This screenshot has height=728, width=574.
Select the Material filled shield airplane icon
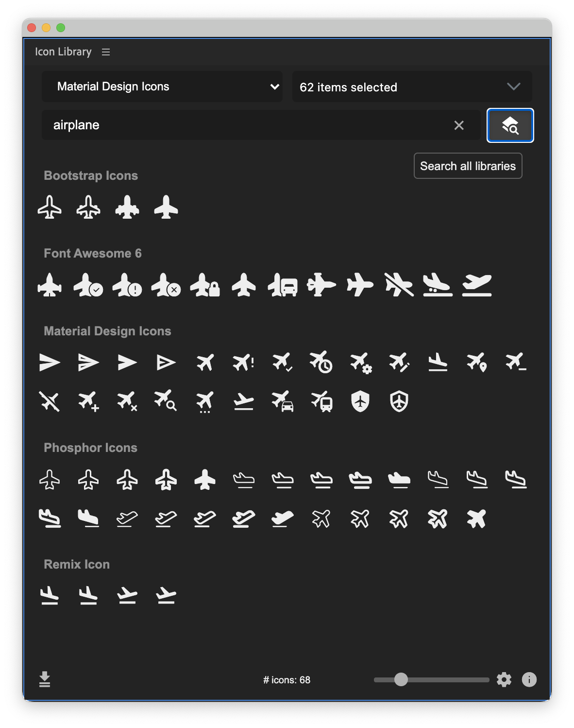(360, 401)
